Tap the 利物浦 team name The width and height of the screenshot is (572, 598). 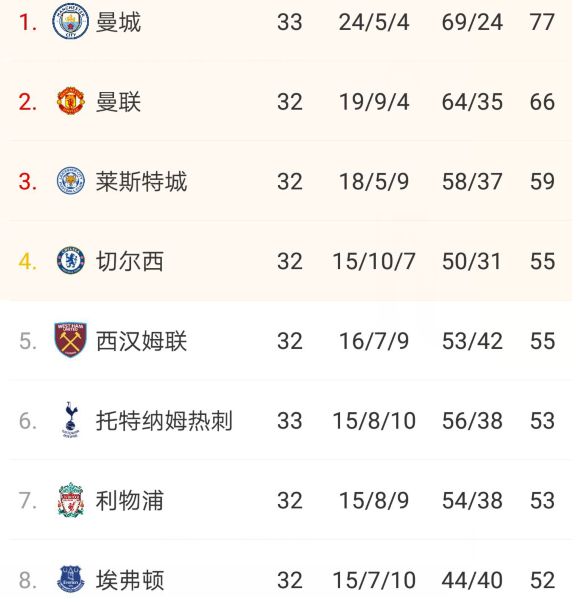(130, 500)
